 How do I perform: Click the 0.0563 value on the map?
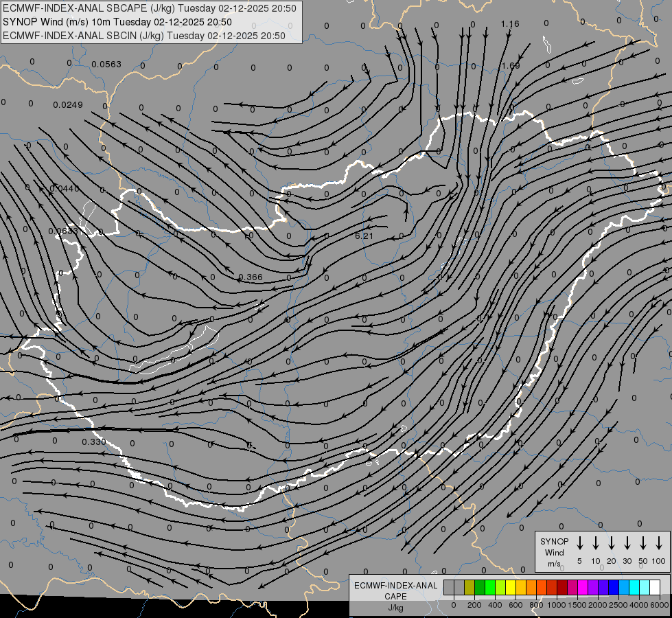(x=106, y=65)
